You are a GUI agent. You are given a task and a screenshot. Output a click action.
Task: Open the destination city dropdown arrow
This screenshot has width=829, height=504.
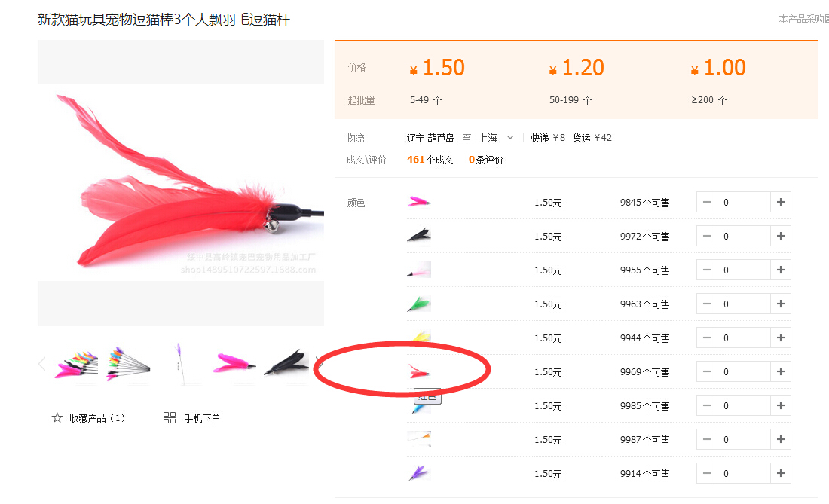[510, 137]
